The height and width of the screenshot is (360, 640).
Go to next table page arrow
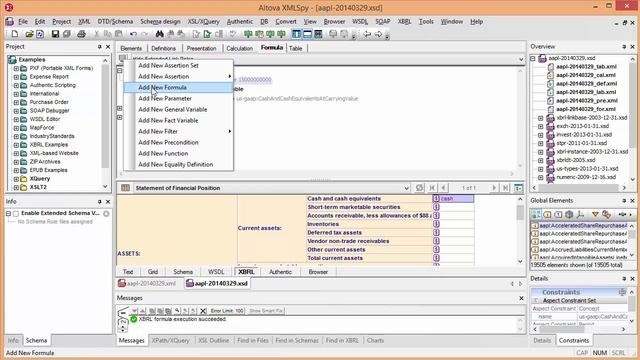pyautogui.click(x=494, y=188)
